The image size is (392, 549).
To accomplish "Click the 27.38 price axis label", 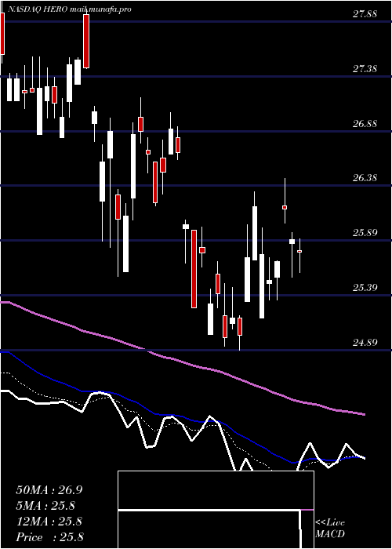I will pos(365,69).
